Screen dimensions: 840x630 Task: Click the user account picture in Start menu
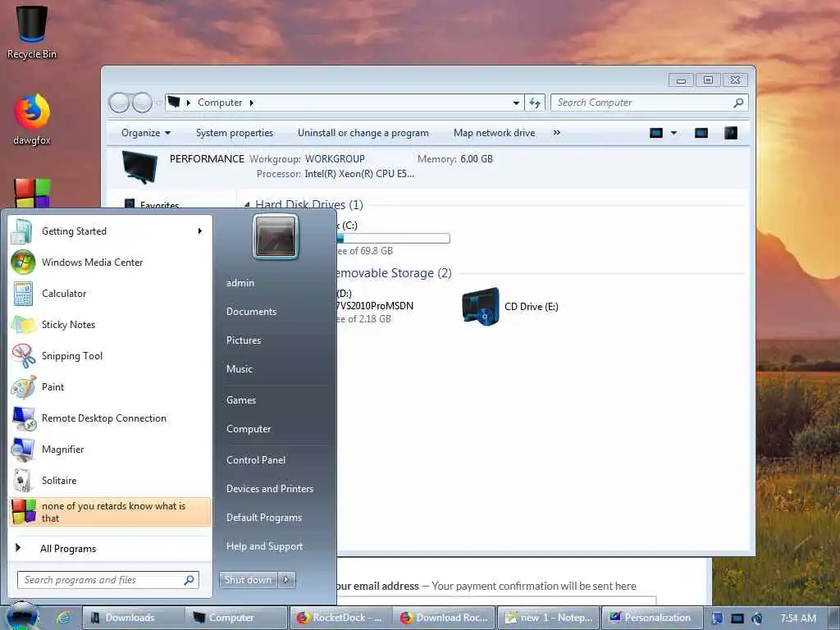pyautogui.click(x=276, y=236)
